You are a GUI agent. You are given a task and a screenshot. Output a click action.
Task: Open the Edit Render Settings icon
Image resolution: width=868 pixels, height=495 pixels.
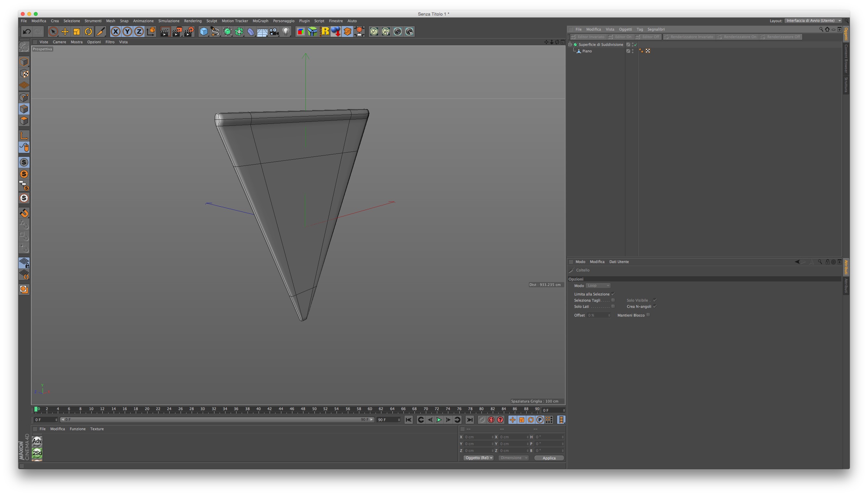point(189,31)
